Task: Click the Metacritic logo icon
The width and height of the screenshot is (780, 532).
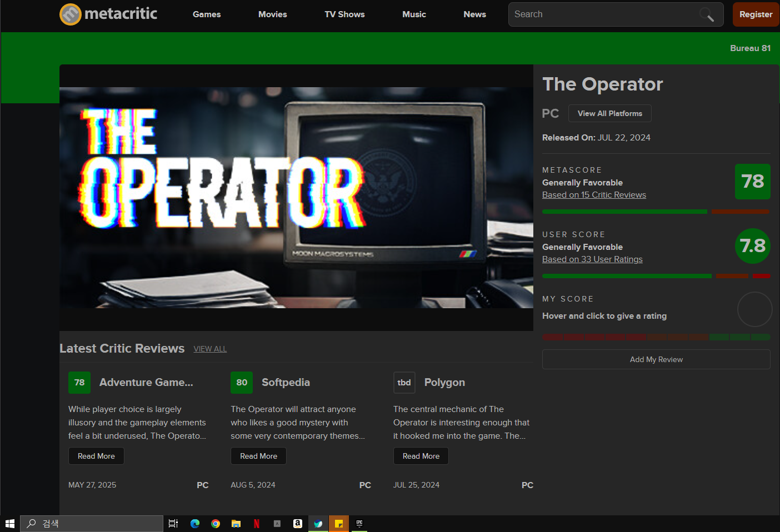Action: [71, 14]
